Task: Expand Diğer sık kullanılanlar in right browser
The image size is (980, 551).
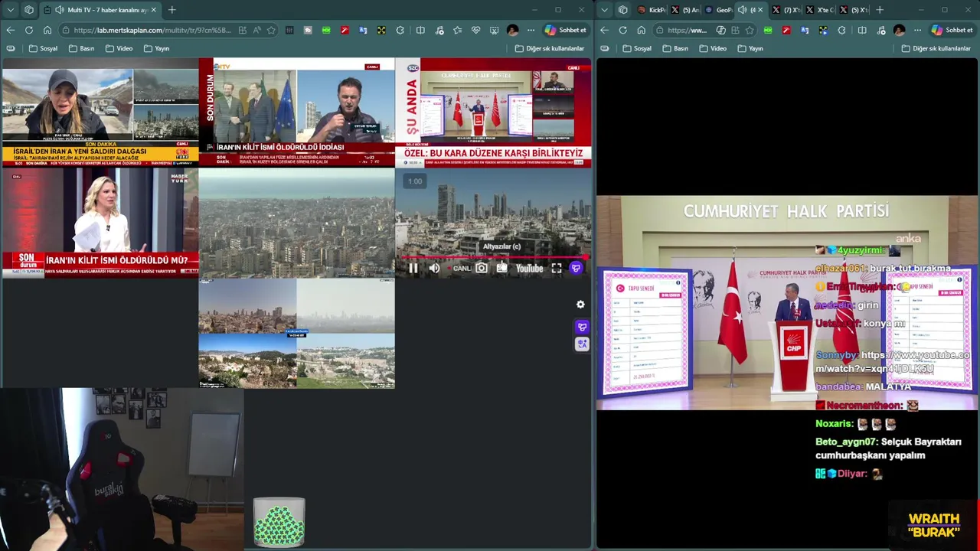Action: click(936, 48)
